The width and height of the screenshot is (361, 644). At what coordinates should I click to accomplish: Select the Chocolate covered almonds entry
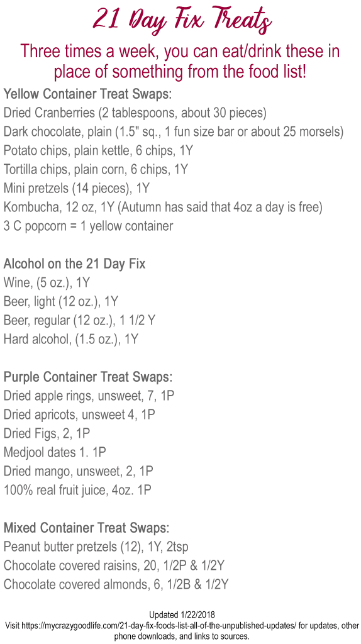pyautogui.click(x=116, y=584)
